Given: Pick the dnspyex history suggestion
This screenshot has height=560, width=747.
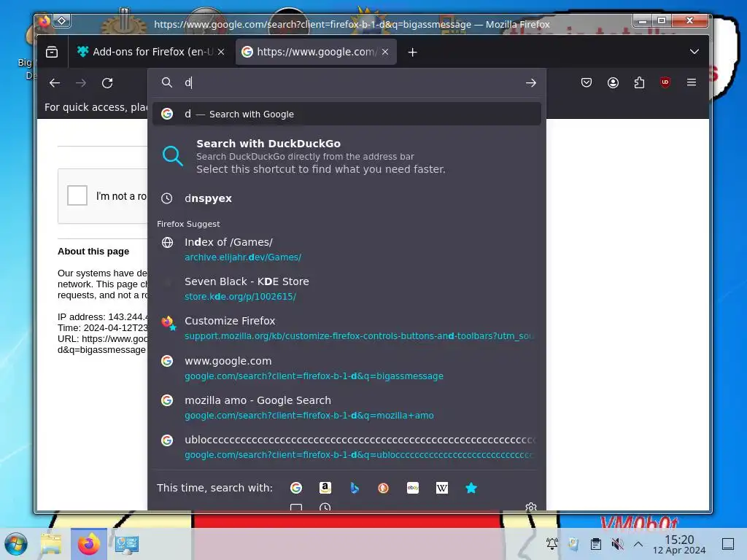Looking at the screenshot, I should tap(347, 198).
